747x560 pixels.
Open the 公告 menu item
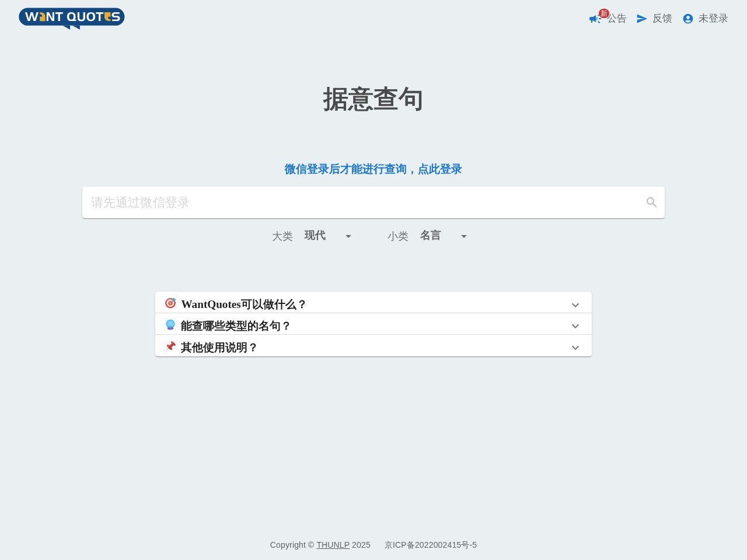(617, 19)
